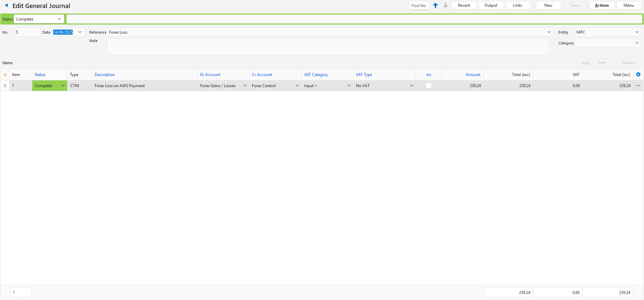
Task: Open grid column settings gear icon
Action: click(x=638, y=75)
